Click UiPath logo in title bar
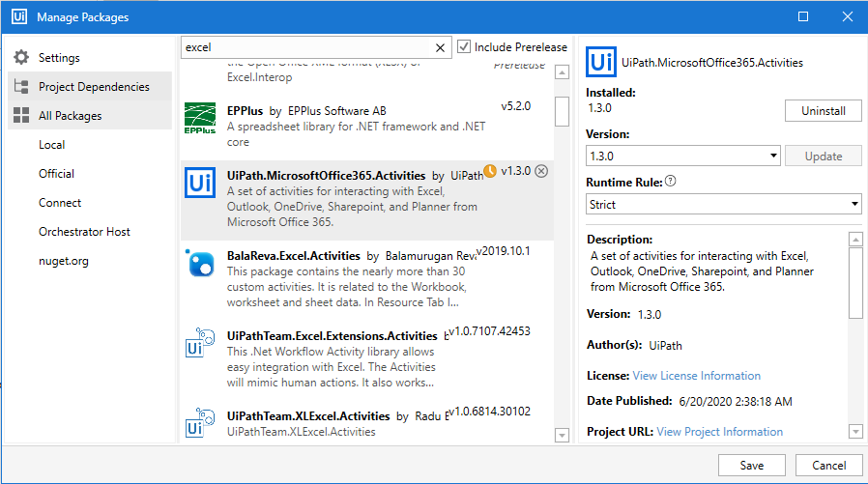The height and width of the screenshot is (484, 868). click(19, 16)
